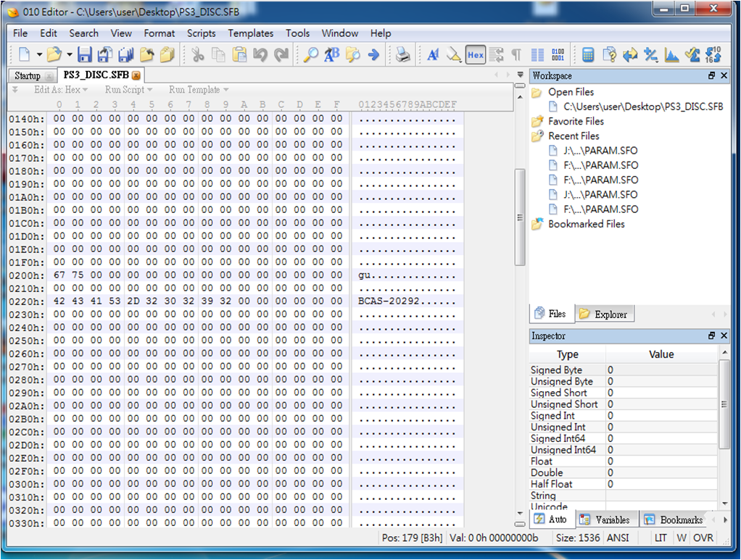The height and width of the screenshot is (560, 741).
Task: Close the PS3_DISC.SFB tab
Action: (x=136, y=75)
